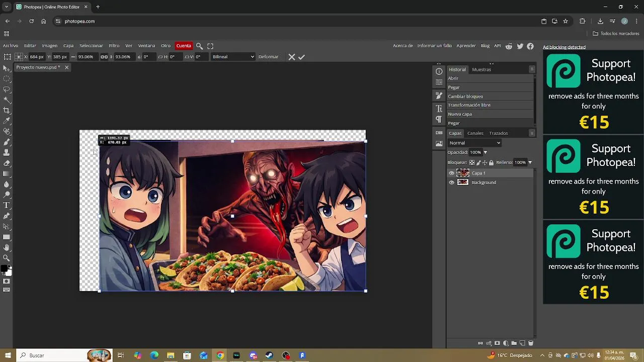Viewport: 644px width, 362px height.
Task: Open the Informar un fallo link
Action: click(x=435, y=46)
